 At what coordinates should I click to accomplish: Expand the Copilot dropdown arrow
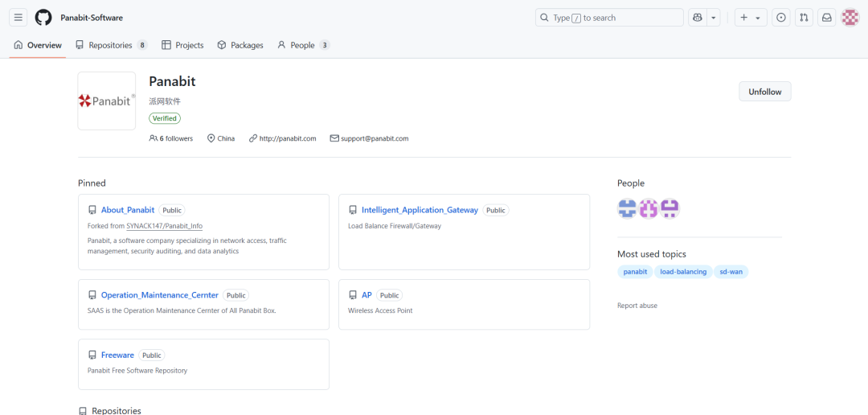coord(713,18)
